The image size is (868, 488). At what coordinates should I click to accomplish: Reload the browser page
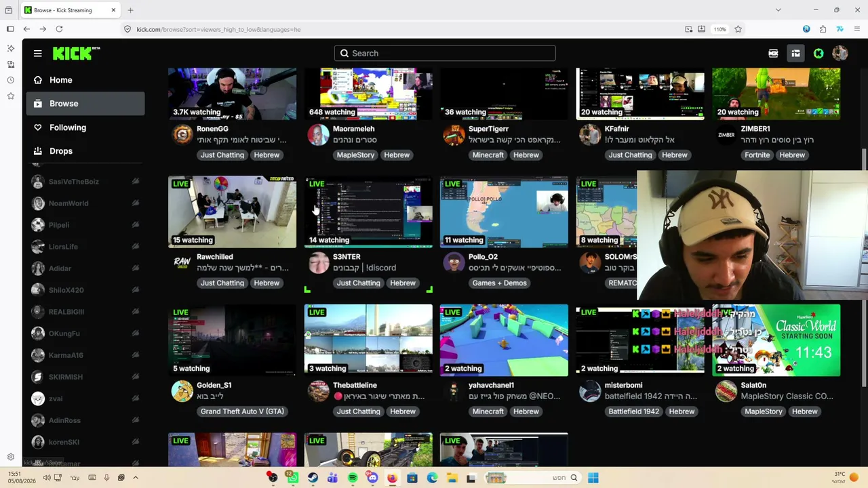tap(59, 29)
